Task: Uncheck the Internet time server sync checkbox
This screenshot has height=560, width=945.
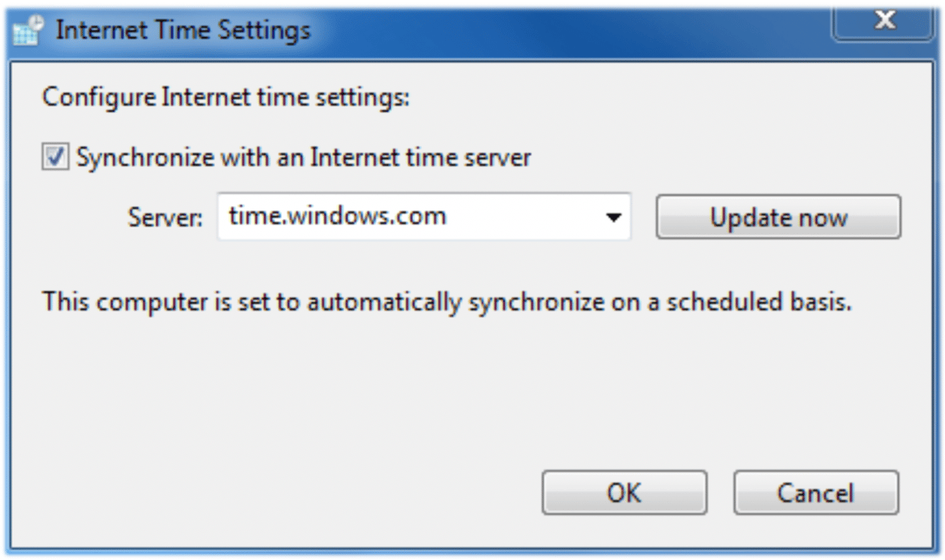Action: click(55, 158)
